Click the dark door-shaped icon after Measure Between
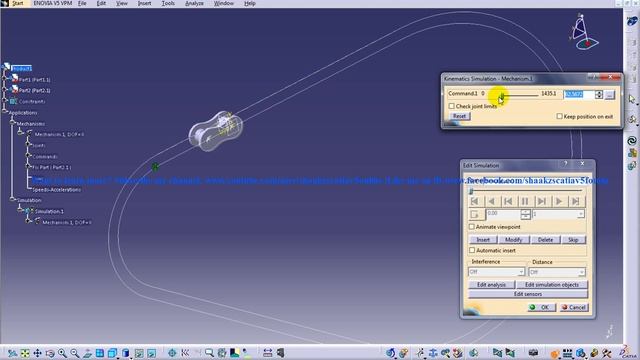Screen dimensions: 640x360 pyautogui.click(x=280, y=353)
